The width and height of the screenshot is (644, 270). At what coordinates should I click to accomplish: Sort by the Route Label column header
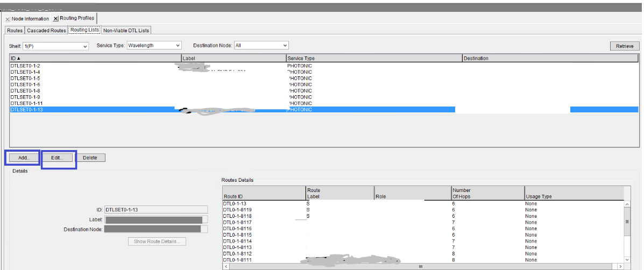tap(340, 193)
